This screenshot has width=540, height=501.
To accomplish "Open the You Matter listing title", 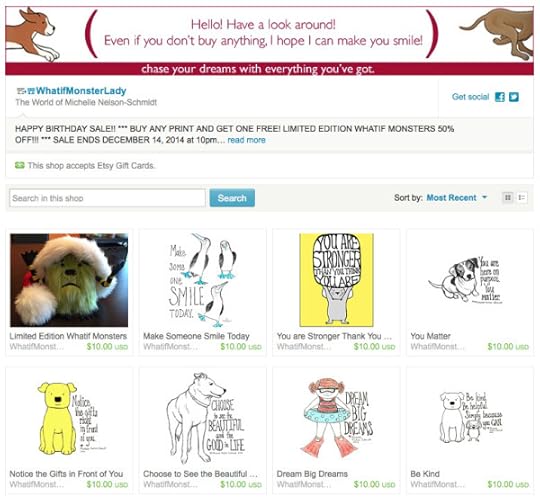I will pos(430,336).
